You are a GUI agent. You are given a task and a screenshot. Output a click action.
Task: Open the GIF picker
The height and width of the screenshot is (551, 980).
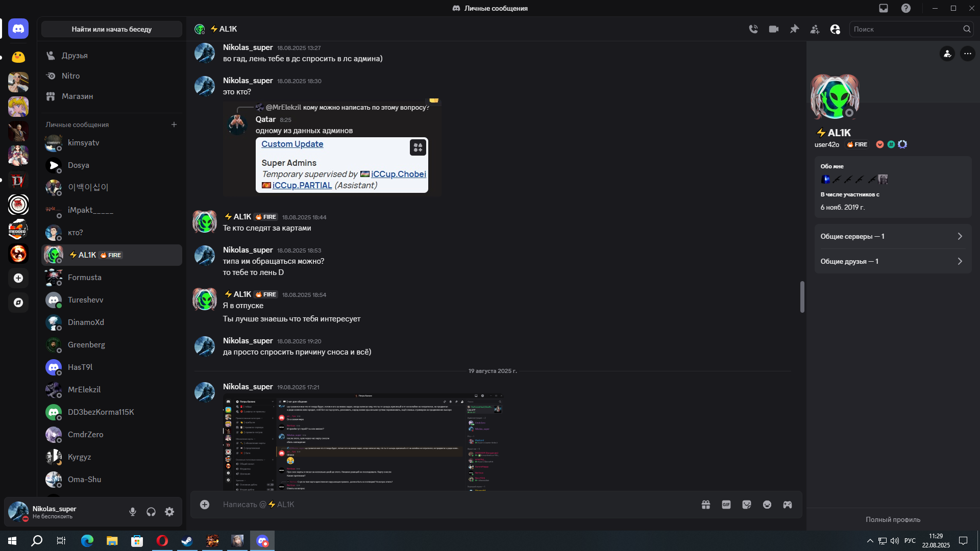[x=726, y=505]
